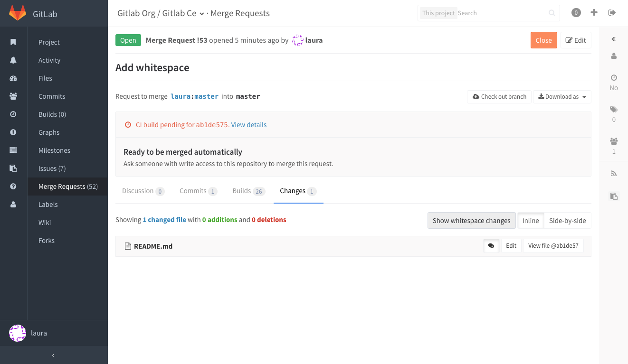628x364 pixels.
Task: Open the RSS feed icon in right sidebar
Action: pyautogui.click(x=613, y=173)
